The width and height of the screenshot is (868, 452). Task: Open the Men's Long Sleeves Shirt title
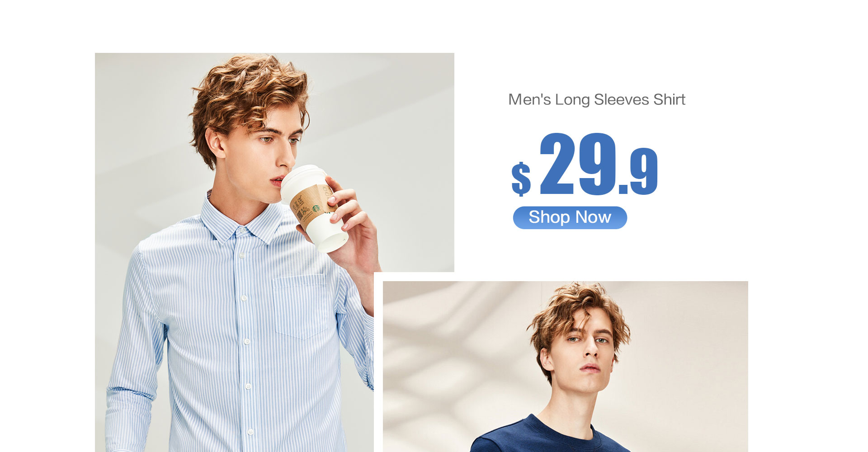(597, 99)
